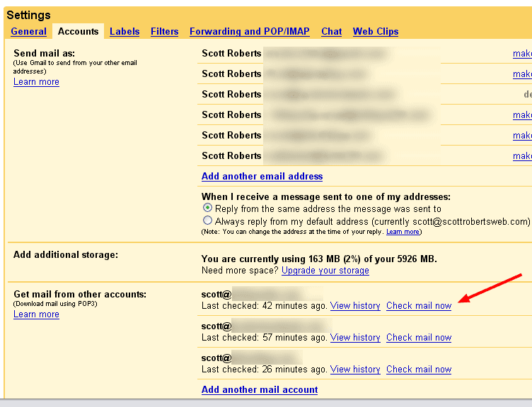Screen dimensions: 532x407
Task: Open the small 'Learn more' link in reply note
Action: 403,232
